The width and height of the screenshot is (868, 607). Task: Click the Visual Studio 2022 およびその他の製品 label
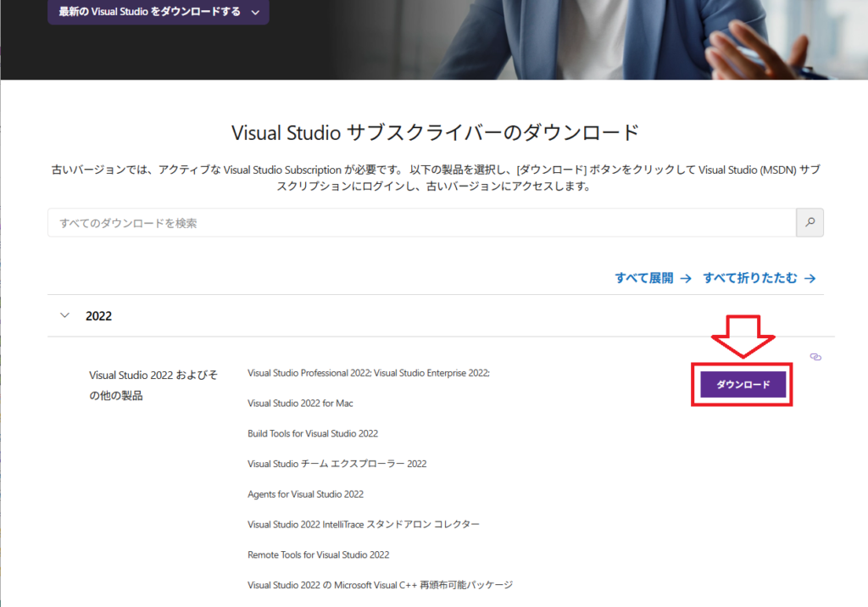[153, 385]
